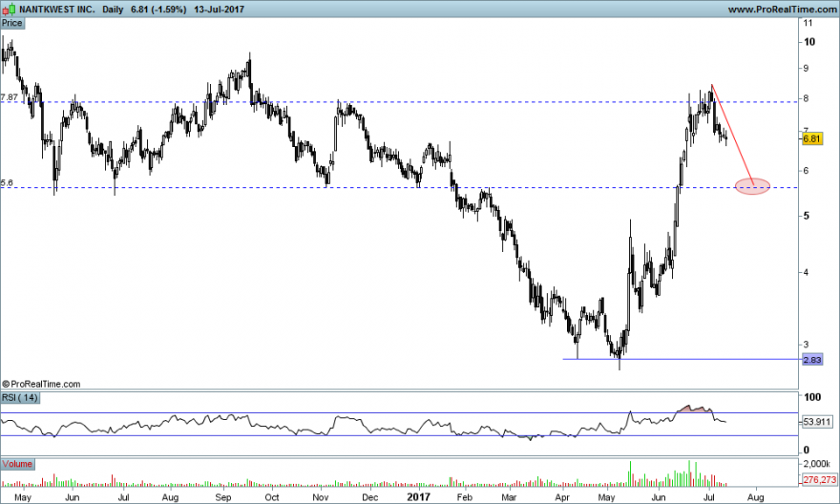Open the www.ProRealTime.com link

[782, 10]
